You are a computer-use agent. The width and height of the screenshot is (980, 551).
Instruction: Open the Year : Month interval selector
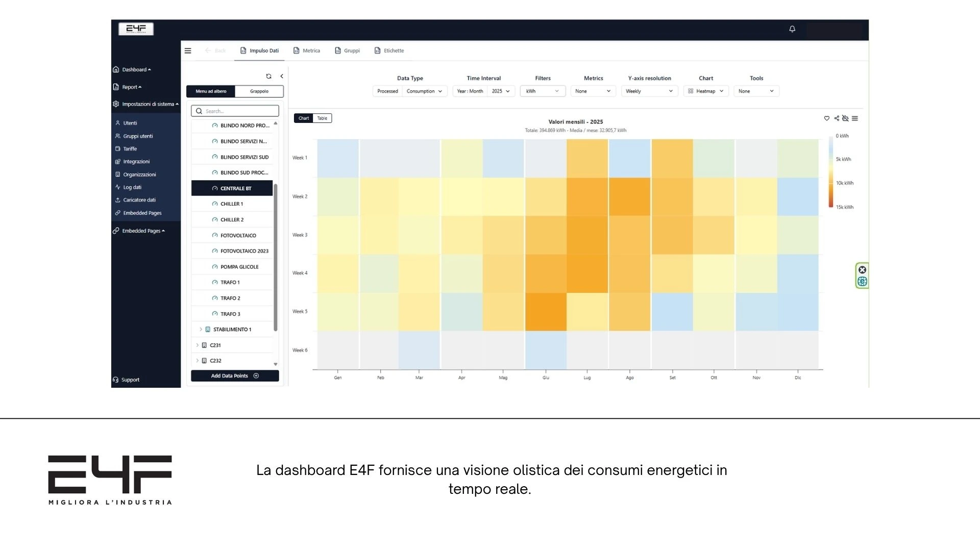point(470,91)
